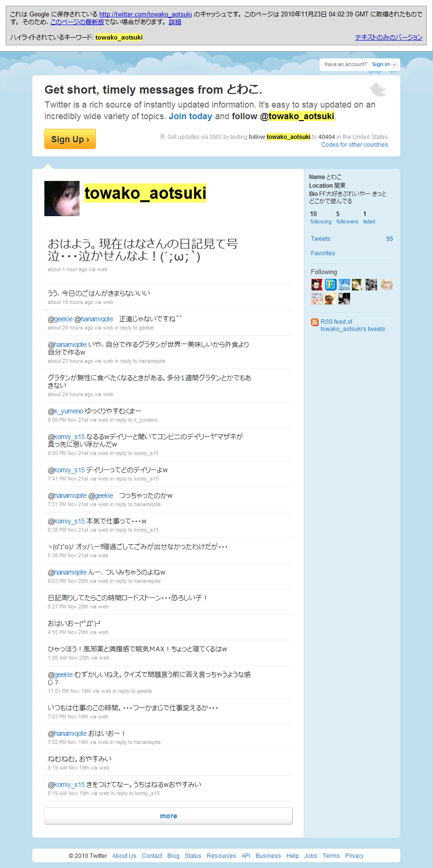Viewport: 433px width, 868px height.
Task: Click the '1:00 AM Nov 20th' timestamp
Action: coord(68,658)
